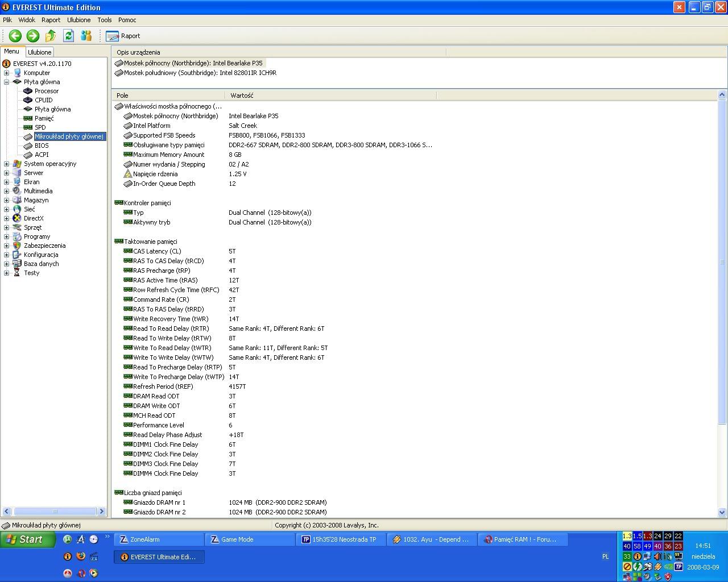Open the Widok menu

tap(27, 20)
